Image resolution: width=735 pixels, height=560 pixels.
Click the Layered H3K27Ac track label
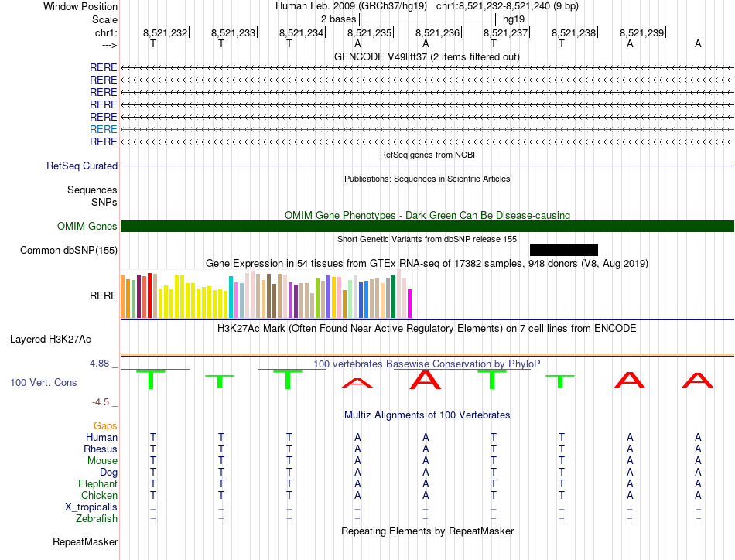click(x=50, y=340)
